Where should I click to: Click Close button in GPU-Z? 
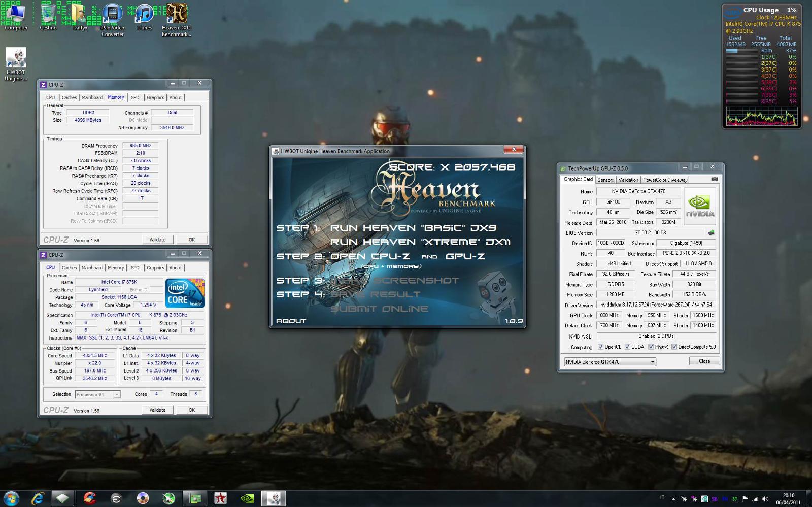coord(704,361)
